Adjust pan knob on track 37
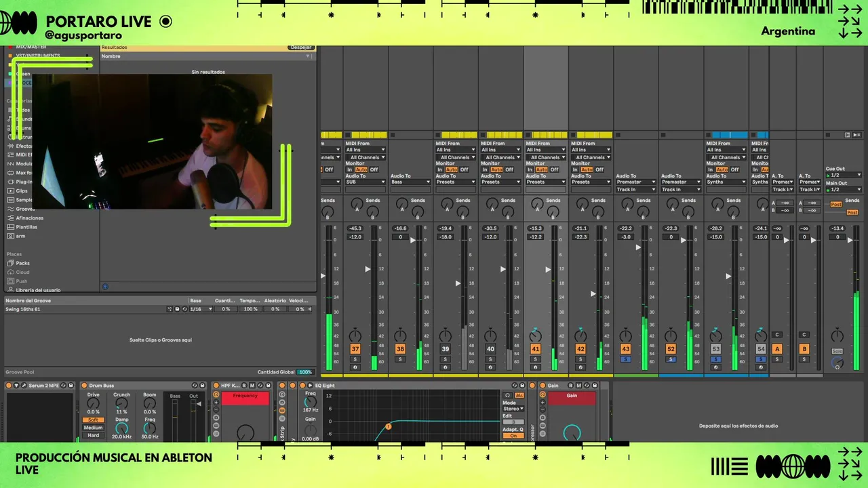Viewport: 868px width, 488px height. 355,335
